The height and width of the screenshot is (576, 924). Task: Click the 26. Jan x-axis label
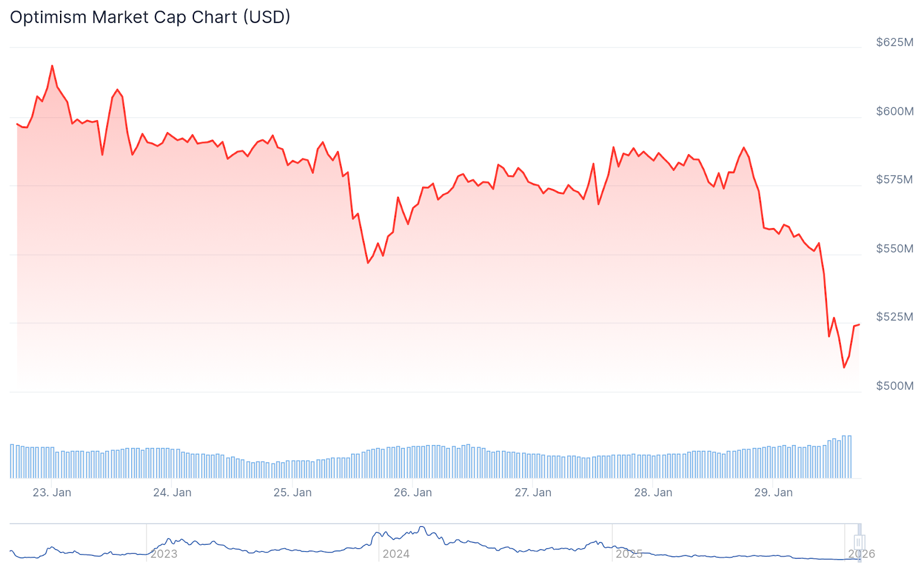point(413,493)
